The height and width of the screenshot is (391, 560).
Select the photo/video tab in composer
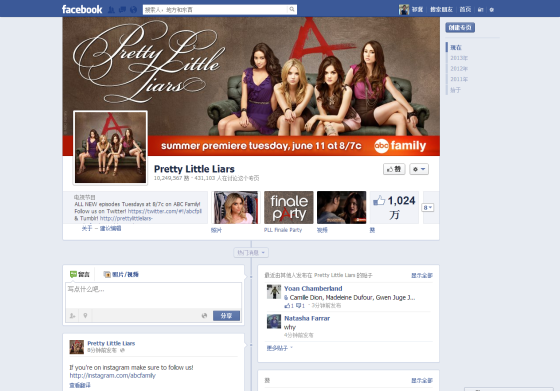[x=121, y=274]
